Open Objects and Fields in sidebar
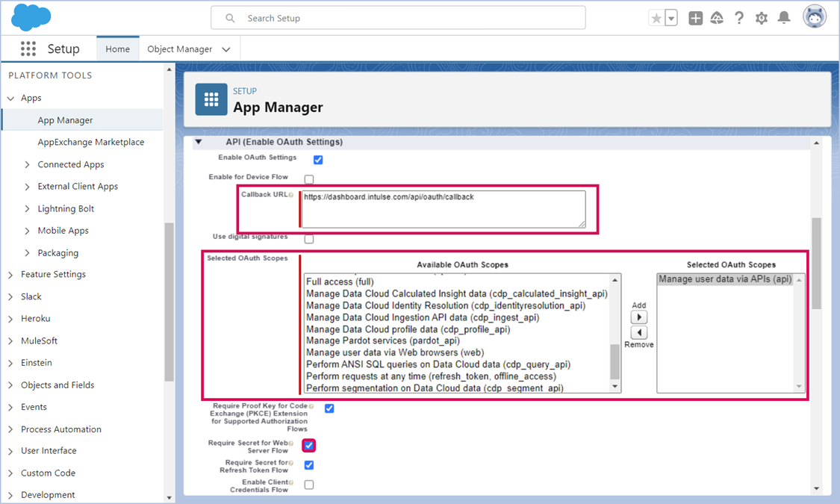The width and height of the screenshot is (840, 504). (57, 385)
